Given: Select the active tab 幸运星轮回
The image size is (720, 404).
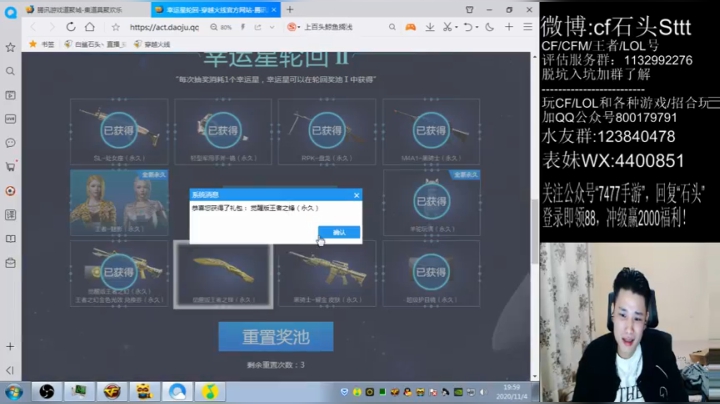Looking at the screenshot, I should 215,10.
